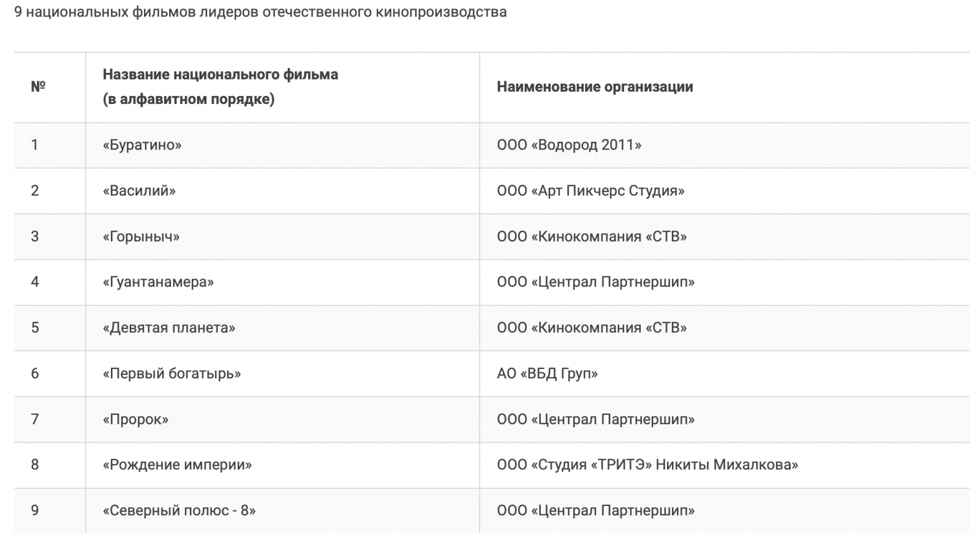980x541 pixels.
Task: Click row number 6 in the table
Action: coord(35,373)
